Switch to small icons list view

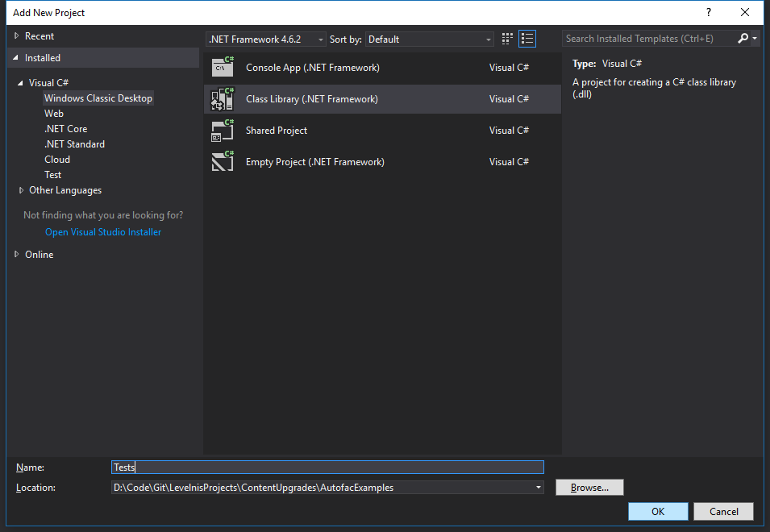[x=527, y=39]
